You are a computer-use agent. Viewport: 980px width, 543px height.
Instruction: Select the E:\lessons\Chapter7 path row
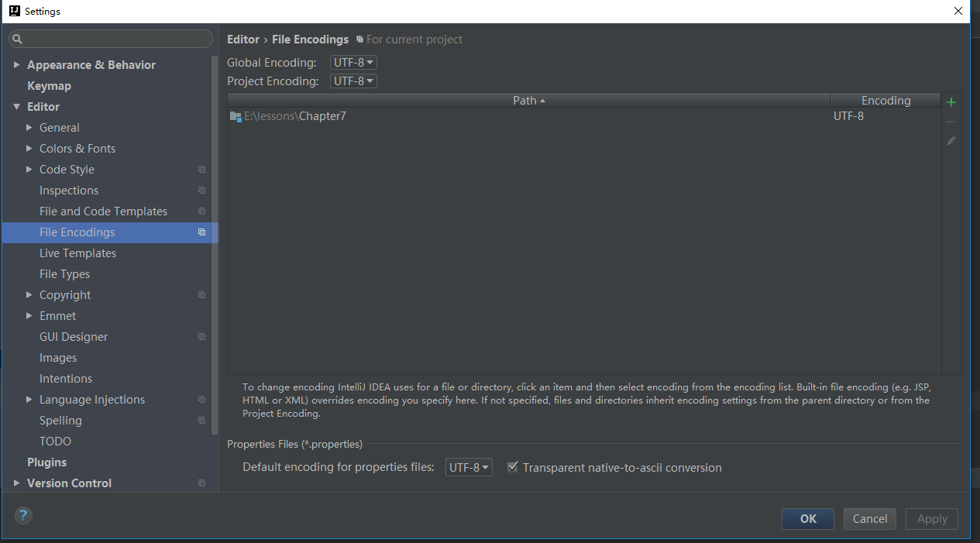click(x=584, y=117)
